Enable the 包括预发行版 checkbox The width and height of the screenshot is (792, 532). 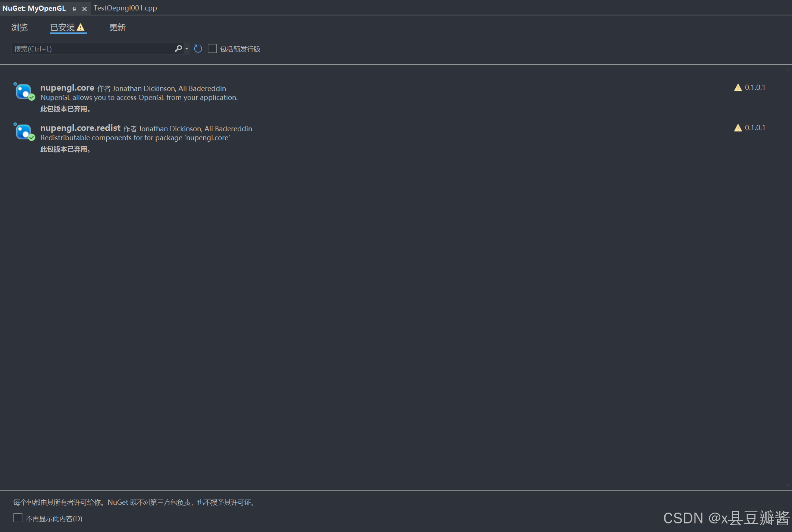212,48
